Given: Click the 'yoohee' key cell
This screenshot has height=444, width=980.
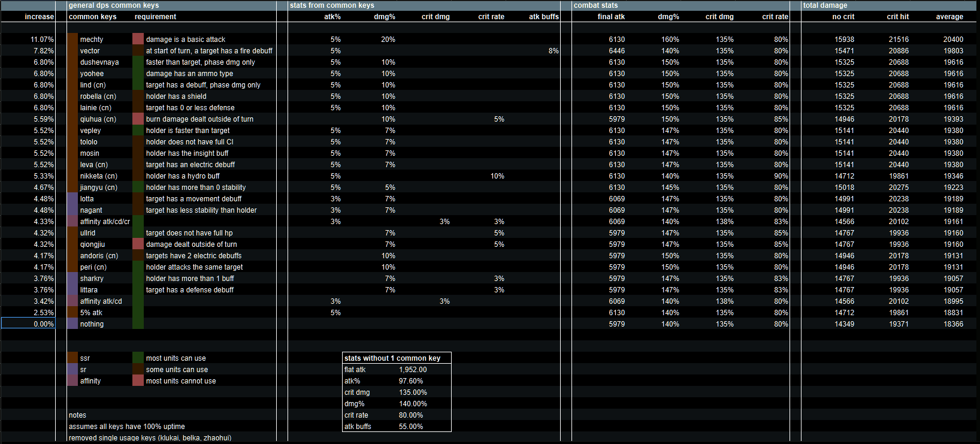Looking at the screenshot, I should coord(92,74).
